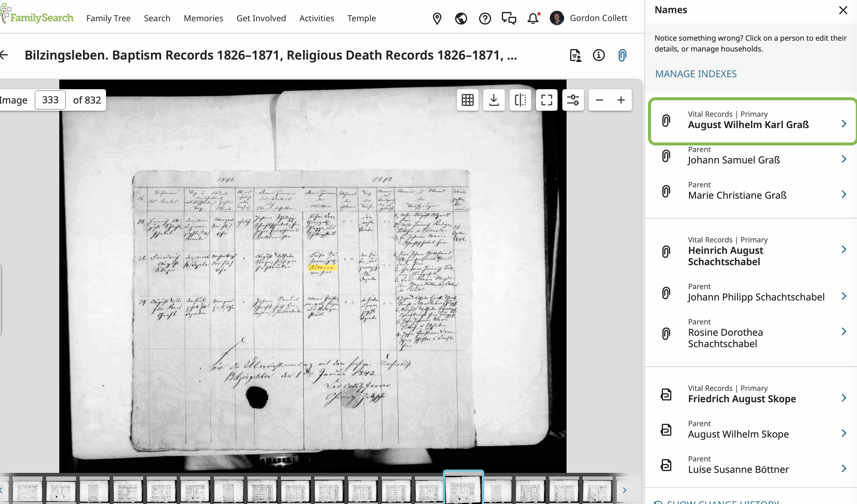Open the image adjustment sliders tool
Screen dimensions: 857x504
[x=573, y=100]
